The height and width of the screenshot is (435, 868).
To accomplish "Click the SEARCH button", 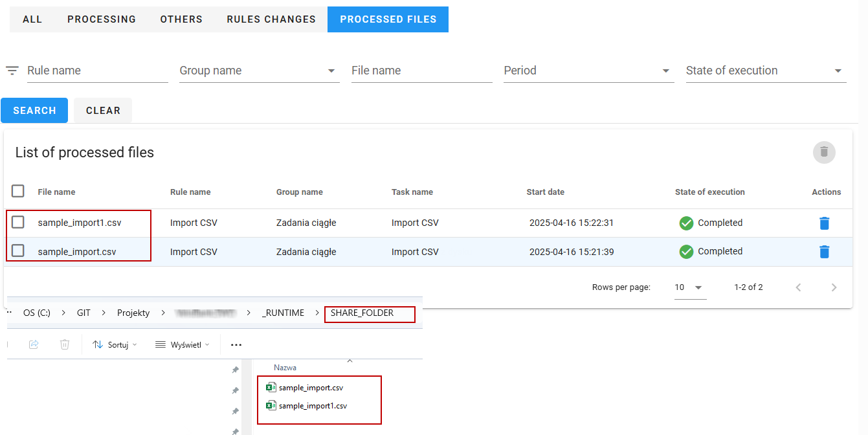I will (35, 111).
